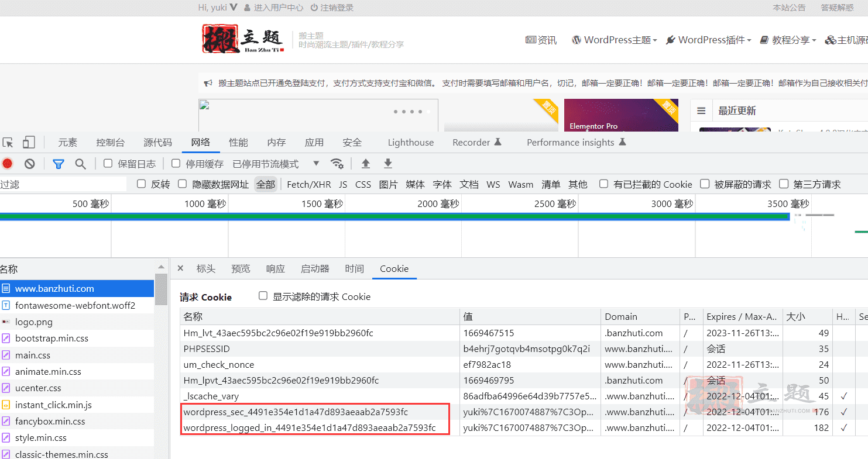Open the 已停用节流模式 throttling dropdown
Screen dimensions: 868x459
pyautogui.click(x=276, y=164)
